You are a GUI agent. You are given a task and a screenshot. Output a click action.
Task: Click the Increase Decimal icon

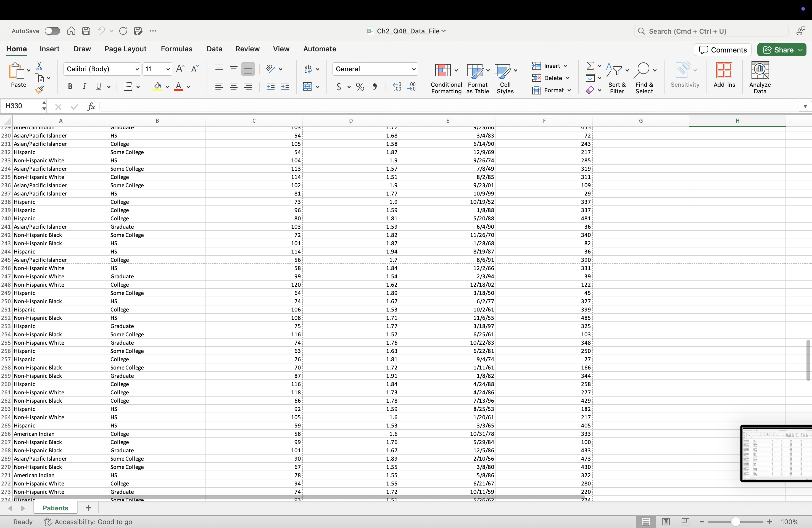click(x=397, y=87)
